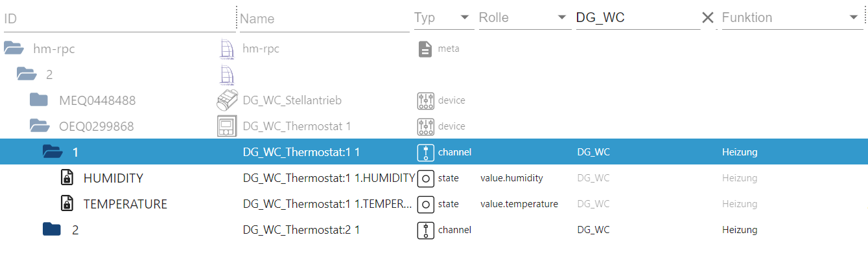Click the HUMIDITY locked state file icon
The width and height of the screenshot is (868, 259).
click(66, 178)
